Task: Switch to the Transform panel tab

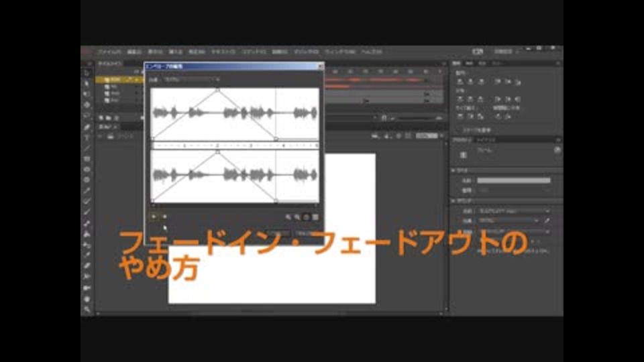Action: [482, 64]
